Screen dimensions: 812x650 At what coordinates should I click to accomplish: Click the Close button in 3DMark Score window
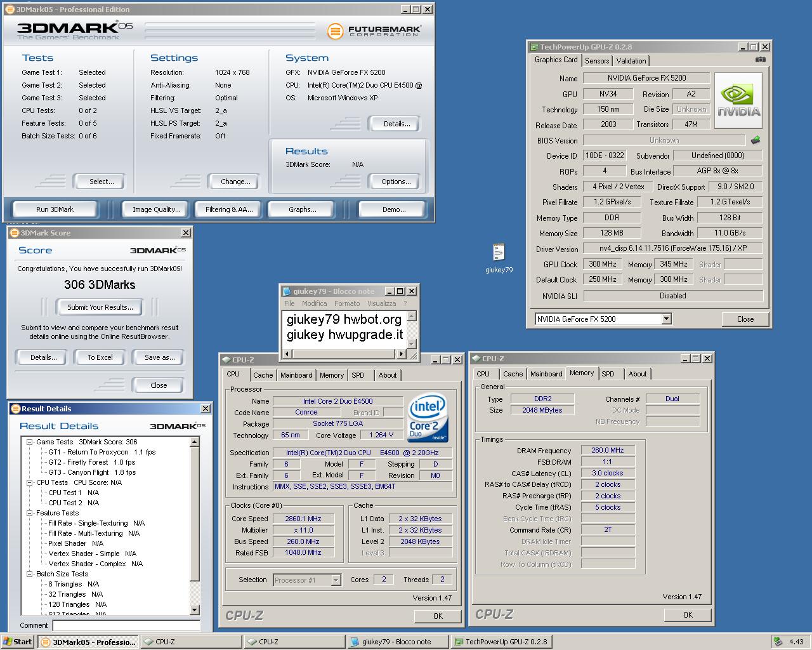click(x=159, y=385)
